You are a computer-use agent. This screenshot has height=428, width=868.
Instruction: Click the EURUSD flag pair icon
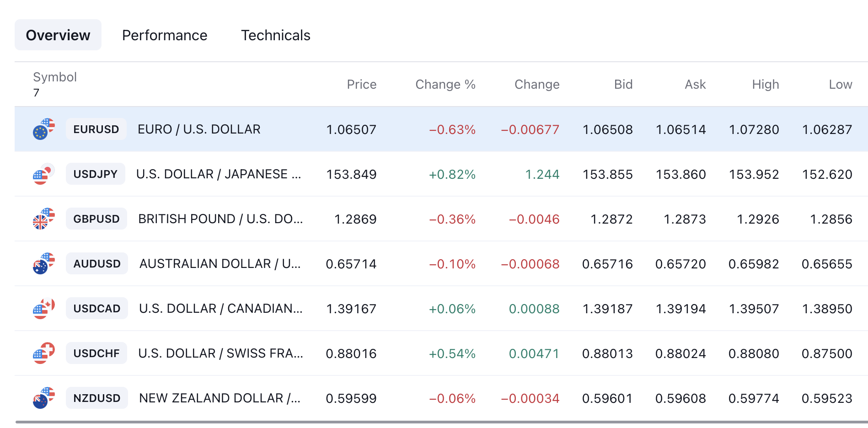coord(44,129)
